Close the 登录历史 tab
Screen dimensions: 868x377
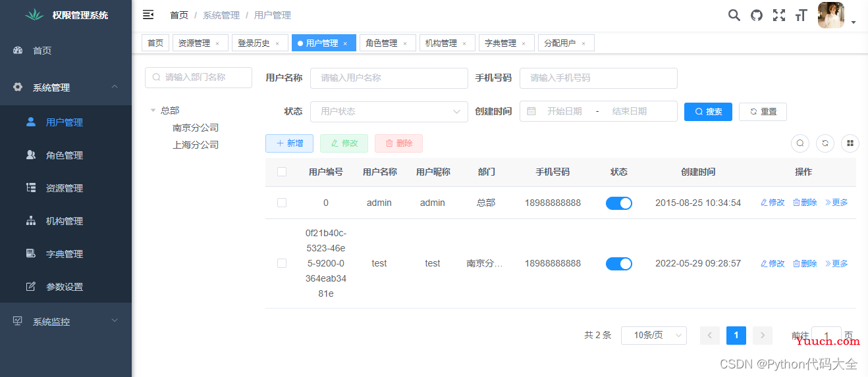pyautogui.click(x=277, y=43)
